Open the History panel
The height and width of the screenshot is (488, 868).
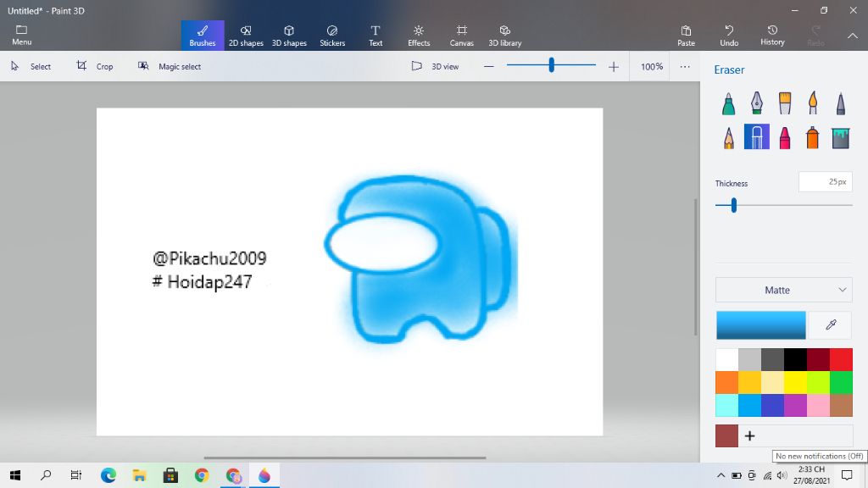pyautogui.click(x=772, y=36)
